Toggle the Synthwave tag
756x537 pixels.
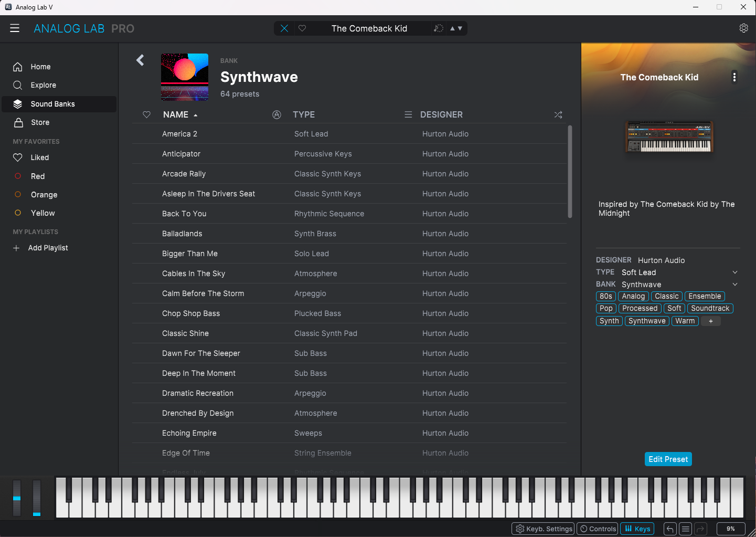pos(647,321)
